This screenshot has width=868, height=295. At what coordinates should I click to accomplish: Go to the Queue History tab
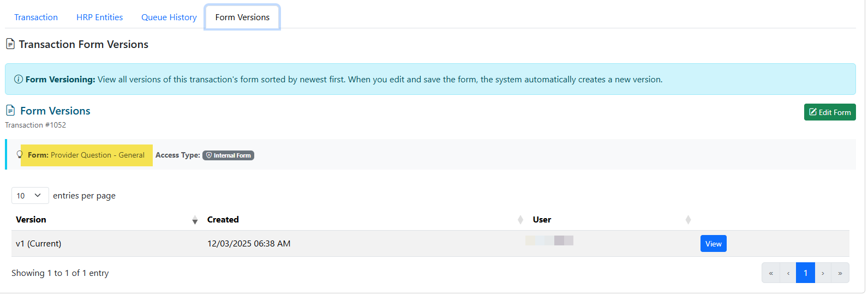169,17
